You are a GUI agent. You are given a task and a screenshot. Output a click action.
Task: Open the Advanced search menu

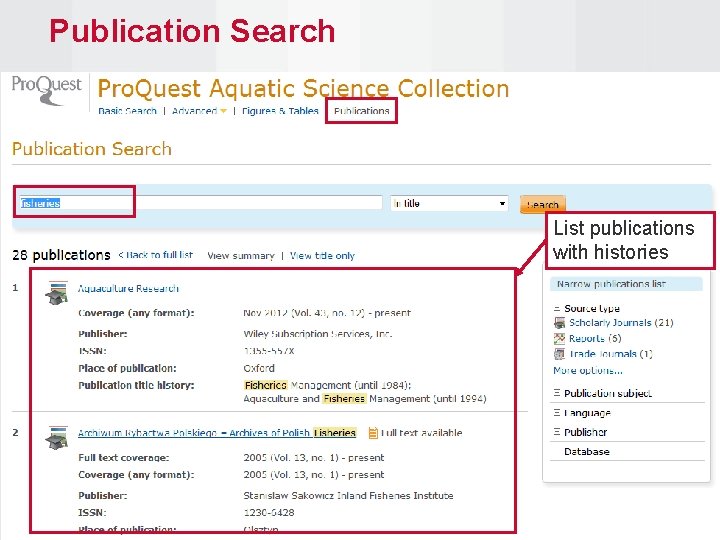(199, 111)
